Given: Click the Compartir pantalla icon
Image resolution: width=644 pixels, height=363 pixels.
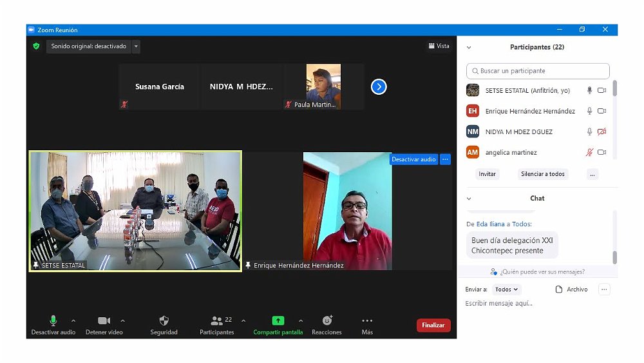Looking at the screenshot, I should pos(278,321).
